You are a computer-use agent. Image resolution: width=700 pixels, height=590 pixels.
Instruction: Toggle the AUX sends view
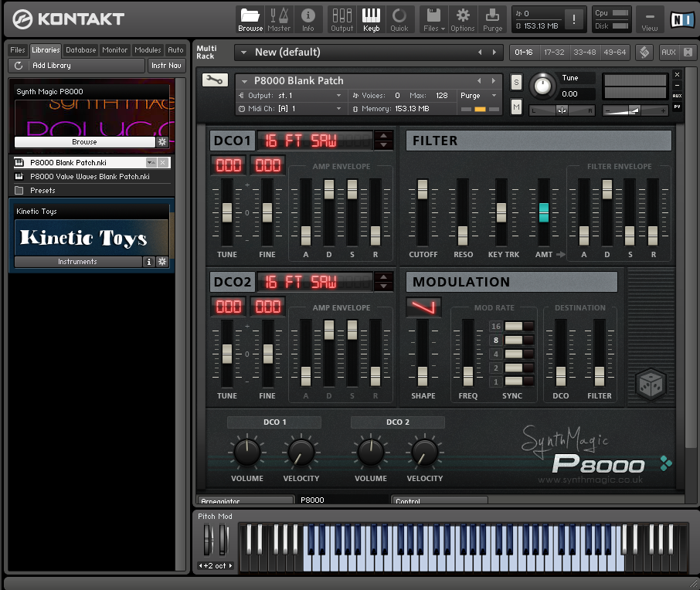(x=668, y=53)
